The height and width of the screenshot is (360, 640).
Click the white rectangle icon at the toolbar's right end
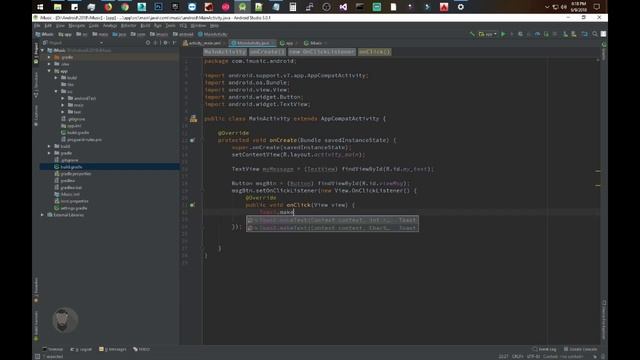603,34
